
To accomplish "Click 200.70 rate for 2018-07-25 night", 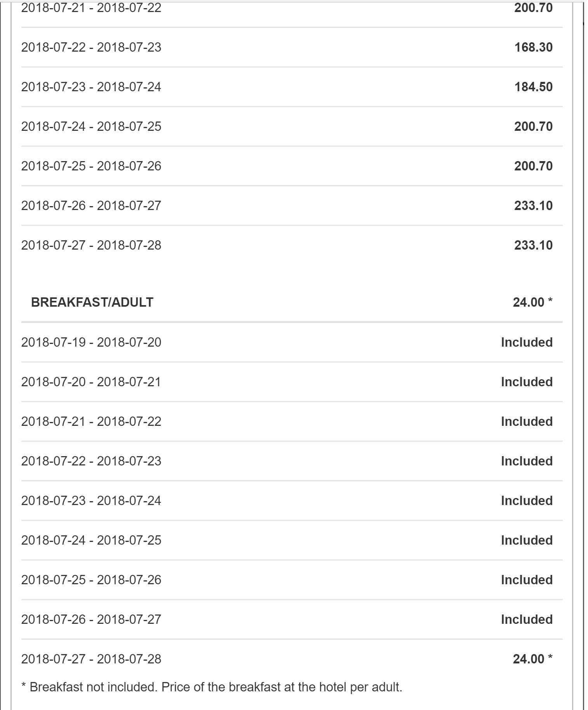I will pyautogui.click(x=533, y=166).
